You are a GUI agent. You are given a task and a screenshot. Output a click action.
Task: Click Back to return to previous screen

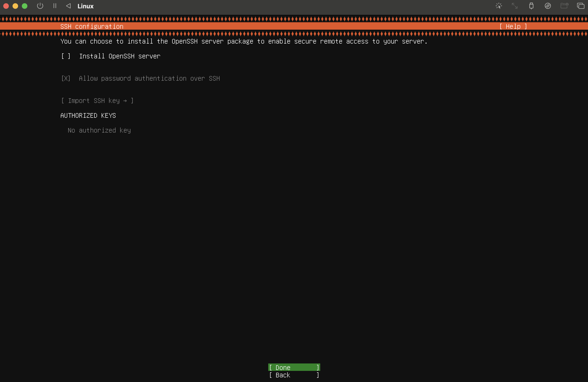(294, 375)
